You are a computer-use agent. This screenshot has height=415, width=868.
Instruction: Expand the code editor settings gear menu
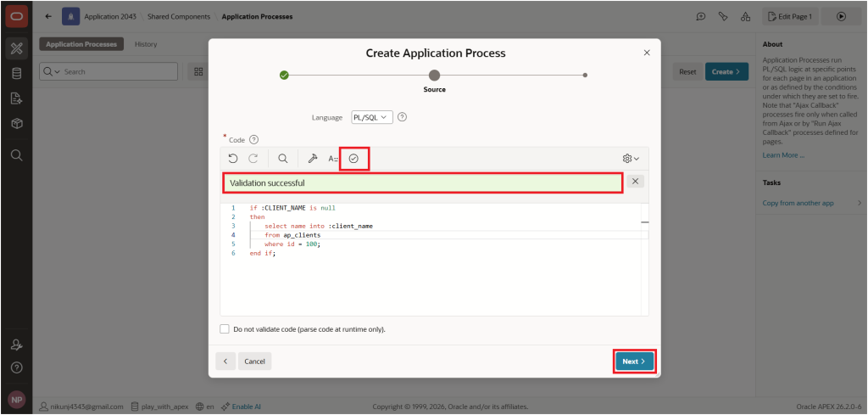pos(631,159)
